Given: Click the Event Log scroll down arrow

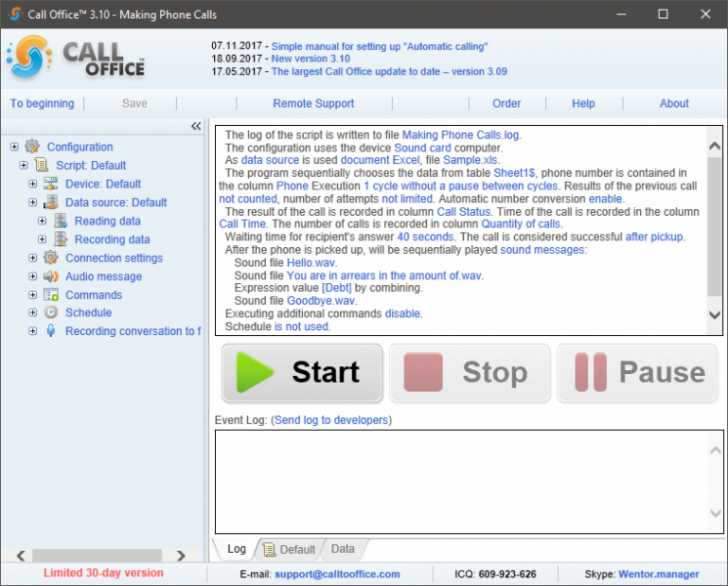Looking at the screenshot, I should click(x=715, y=513).
